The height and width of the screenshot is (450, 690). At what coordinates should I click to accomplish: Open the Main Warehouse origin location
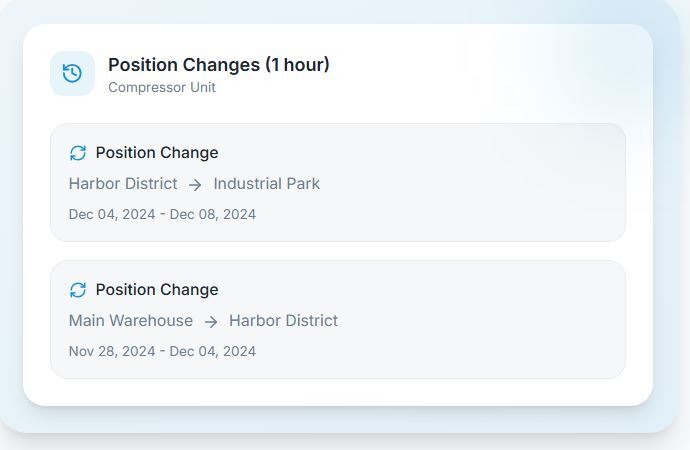tap(131, 321)
